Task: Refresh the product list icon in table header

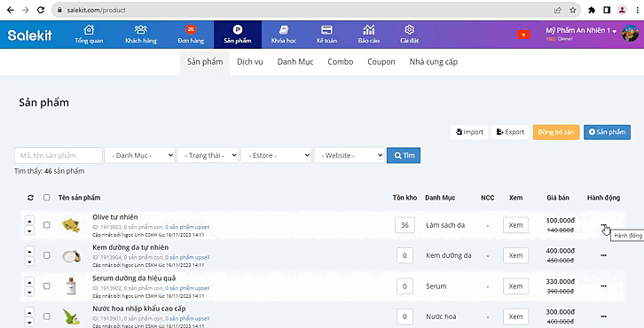Action: [30, 198]
